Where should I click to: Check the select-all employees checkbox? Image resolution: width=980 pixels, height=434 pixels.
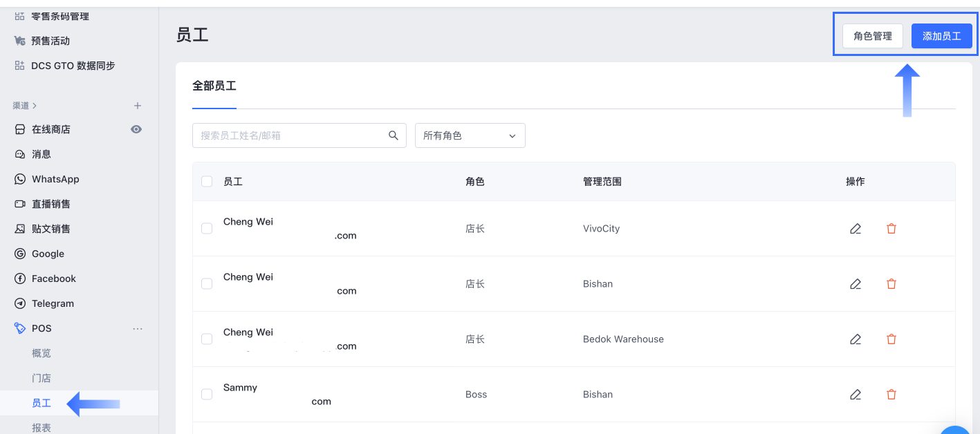point(207,182)
